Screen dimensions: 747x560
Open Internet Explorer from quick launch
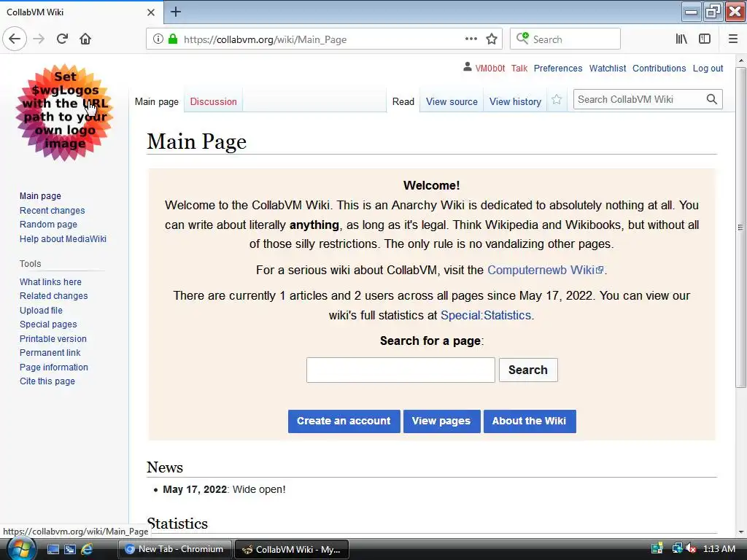[x=87, y=550]
